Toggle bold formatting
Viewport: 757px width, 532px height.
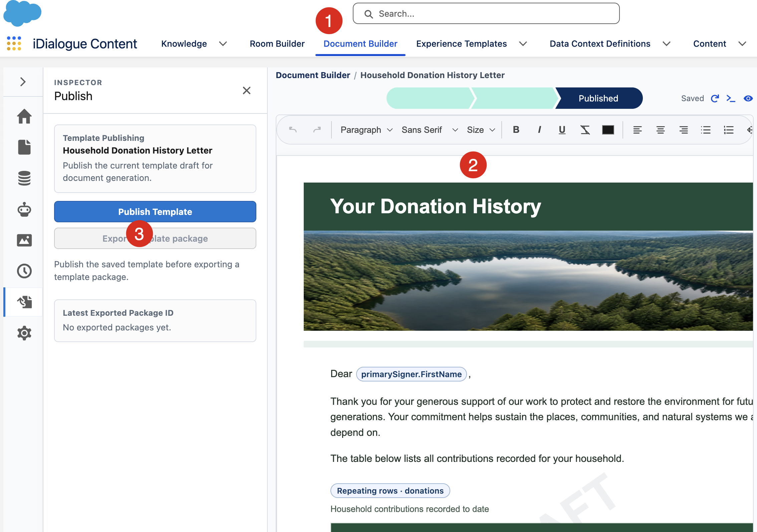[x=516, y=130]
